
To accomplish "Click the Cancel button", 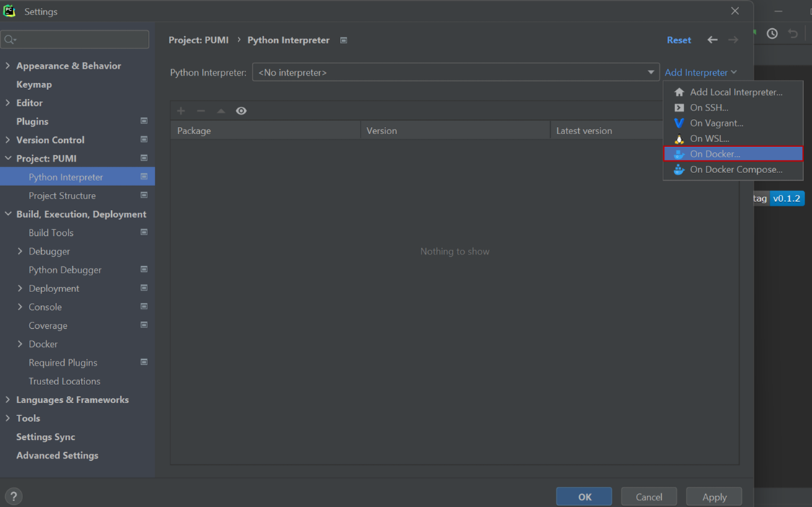I will tap(649, 497).
